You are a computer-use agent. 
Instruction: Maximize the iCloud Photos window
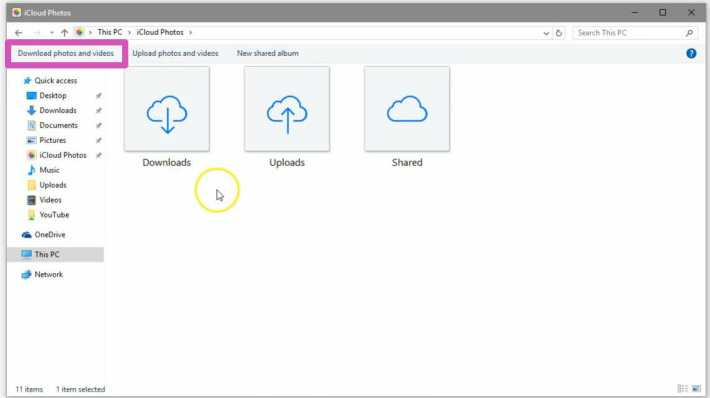click(x=662, y=13)
